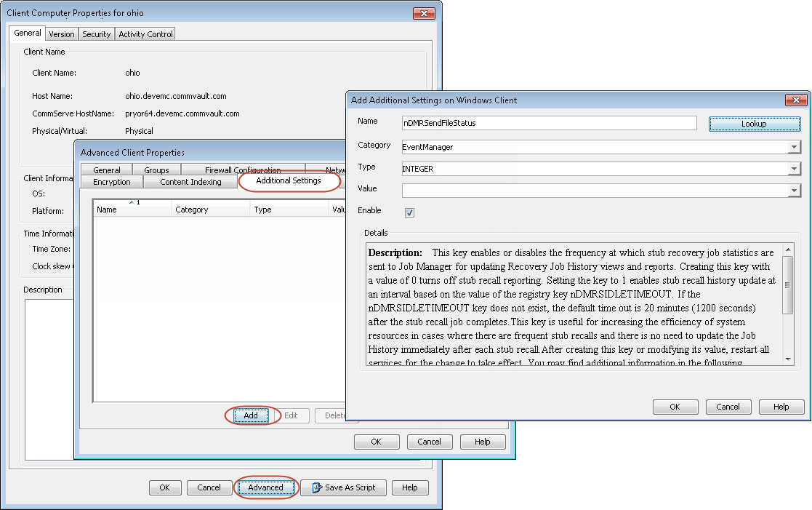Select the Content Indexing tab
The width and height of the screenshot is (812, 510).
190,181
